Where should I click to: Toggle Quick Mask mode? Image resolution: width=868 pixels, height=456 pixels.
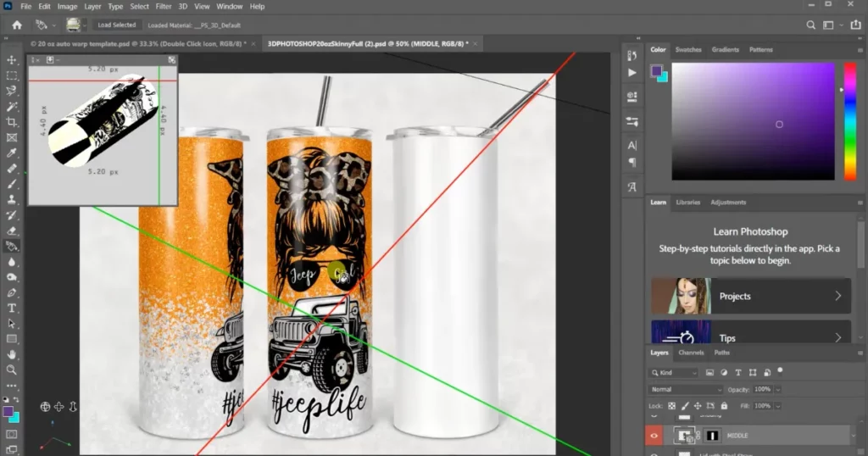(12, 435)
